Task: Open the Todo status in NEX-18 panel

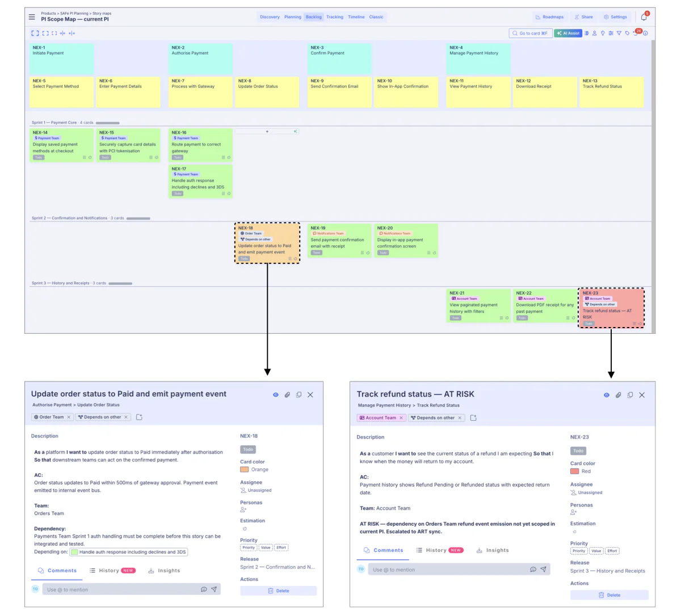Action: click(x=248, y=449)
